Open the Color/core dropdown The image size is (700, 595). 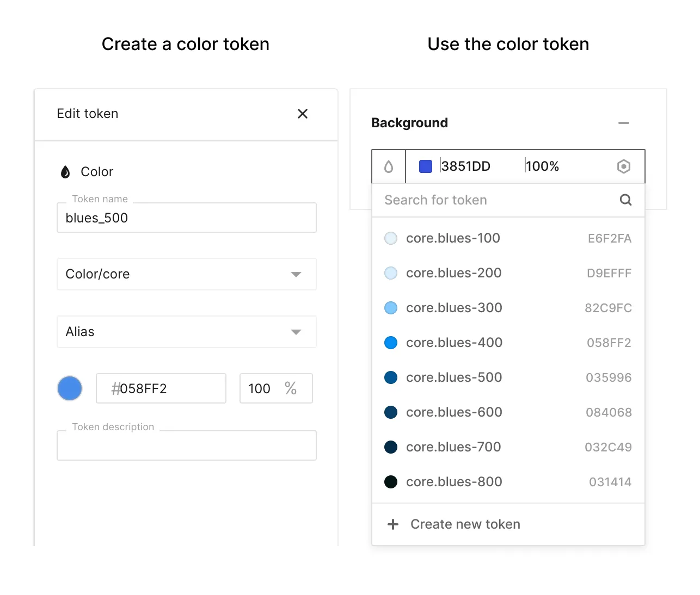pyautogui.click(x=187, y=274)
